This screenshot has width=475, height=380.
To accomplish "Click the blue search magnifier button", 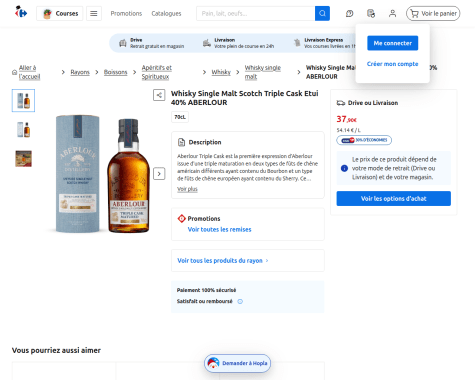I will coord(322,13).
